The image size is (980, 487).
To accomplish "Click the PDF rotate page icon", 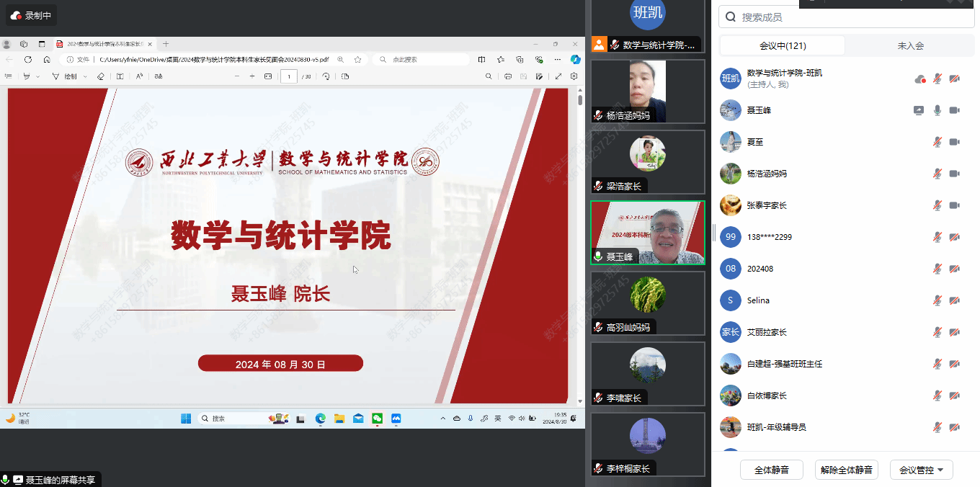I will pos(326,76).
